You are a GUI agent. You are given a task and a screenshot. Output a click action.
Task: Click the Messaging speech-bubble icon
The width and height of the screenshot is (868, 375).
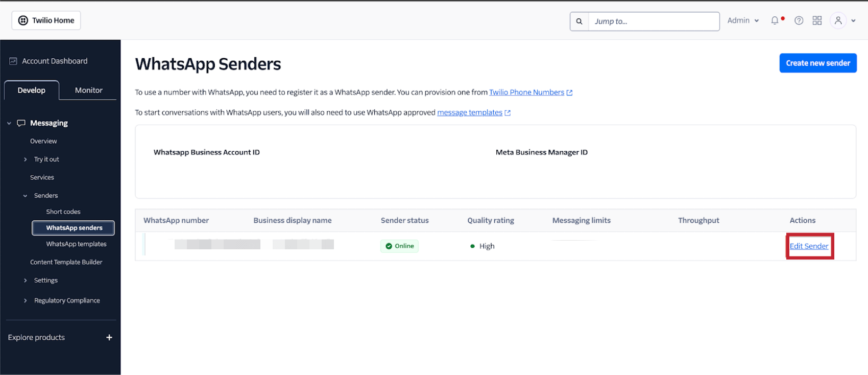[x=21, y=123]
